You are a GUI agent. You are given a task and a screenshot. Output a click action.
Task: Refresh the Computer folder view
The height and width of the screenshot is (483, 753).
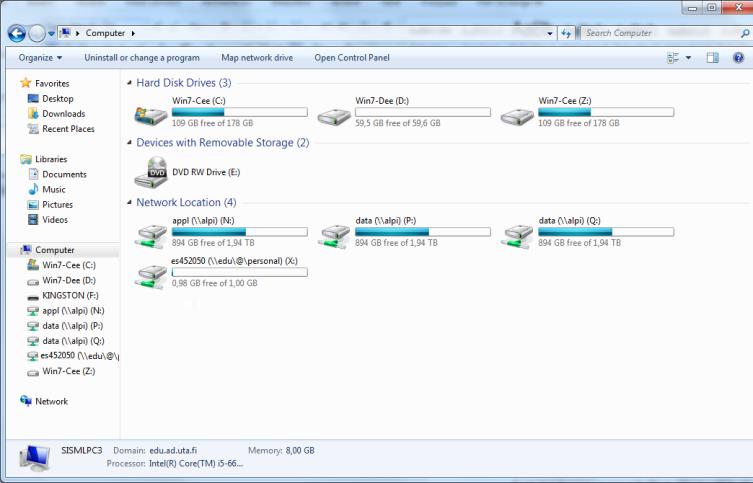566,34
